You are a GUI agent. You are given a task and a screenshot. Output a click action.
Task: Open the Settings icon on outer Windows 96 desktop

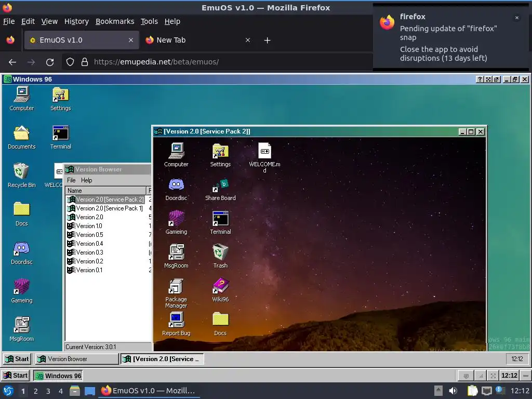point(61,98)
